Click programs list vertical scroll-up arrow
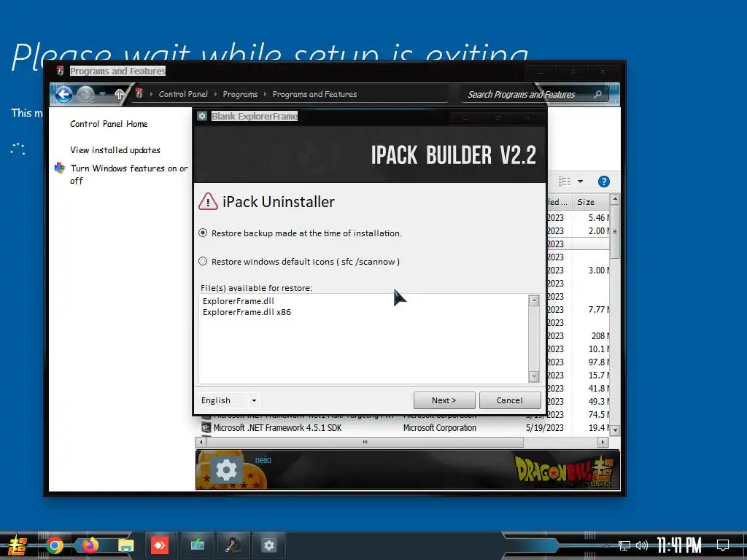The image size is (747, 560). (x=615, y=198)
